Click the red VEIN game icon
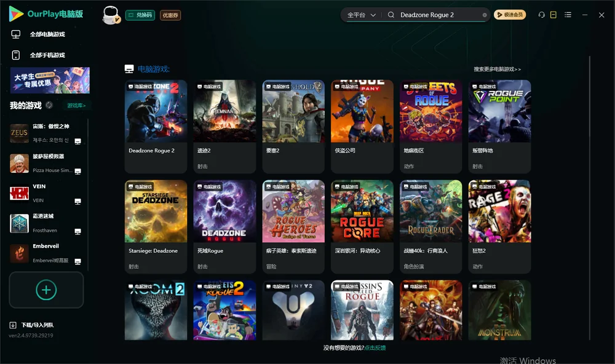 [19, 193]
